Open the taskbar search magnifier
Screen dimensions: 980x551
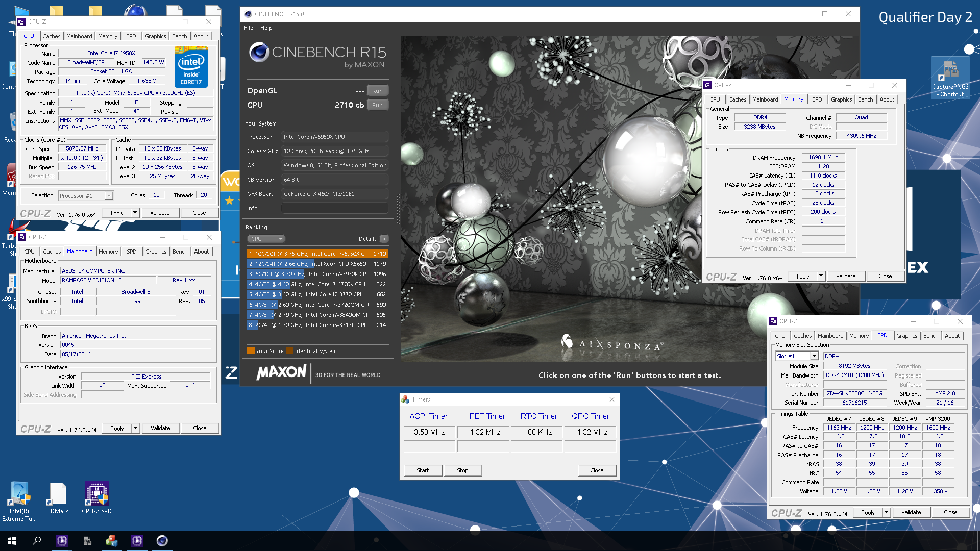click(37, 540)
